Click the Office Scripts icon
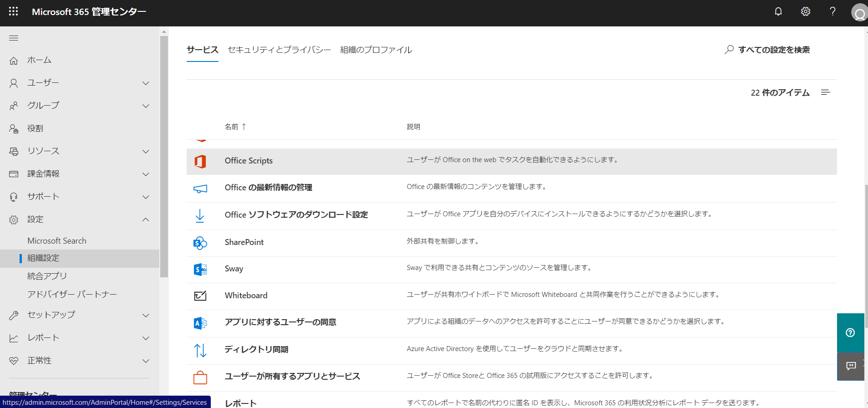Screen dimensions: 868x408 click(x=200, y=161)
